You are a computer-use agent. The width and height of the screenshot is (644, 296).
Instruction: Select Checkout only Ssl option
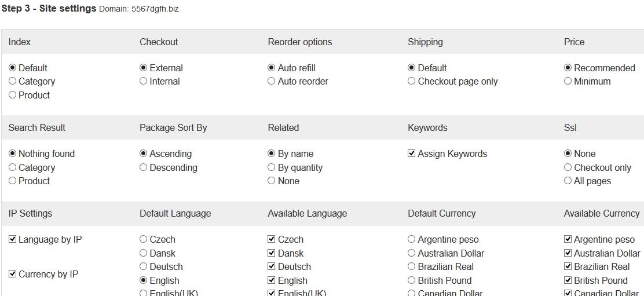click(x=568, y=167)
